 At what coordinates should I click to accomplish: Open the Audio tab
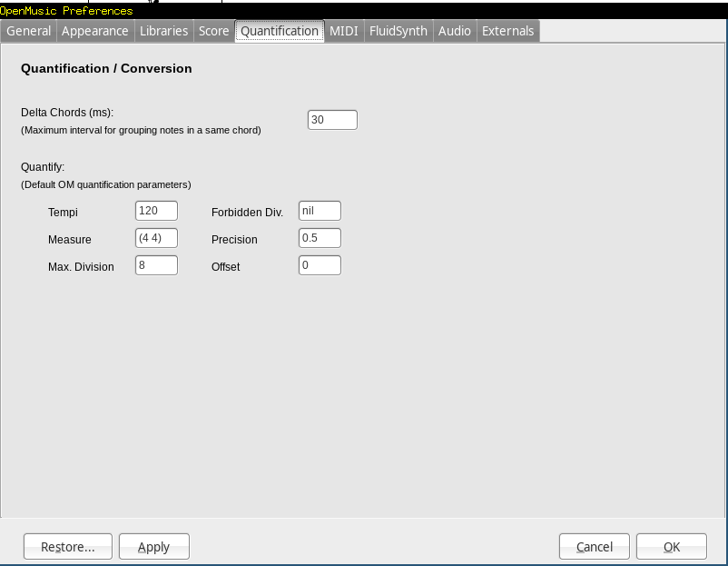[x=455, y=31]
